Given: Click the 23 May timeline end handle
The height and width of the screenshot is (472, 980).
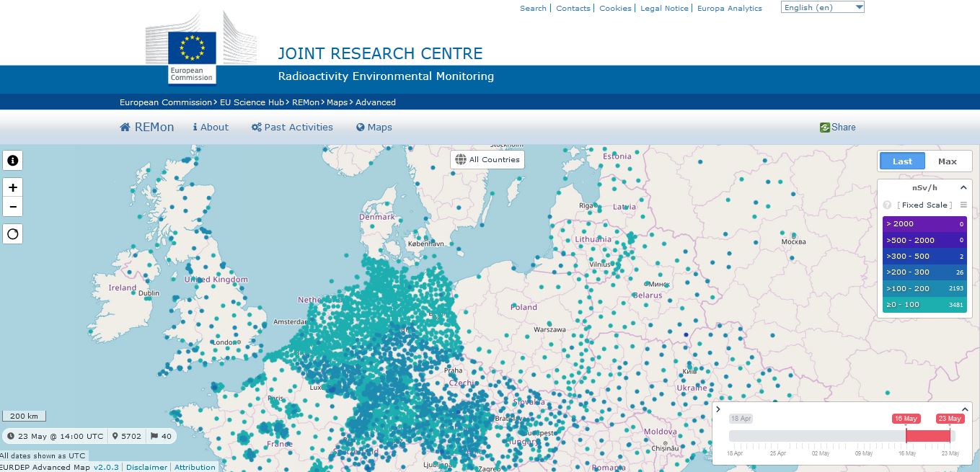Looking at the screenshot, I should click(x=950, y=419).
